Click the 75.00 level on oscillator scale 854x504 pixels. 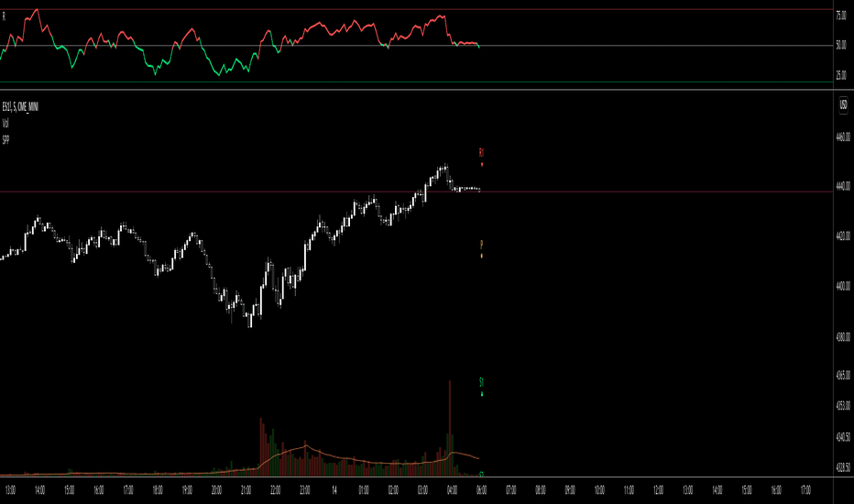[x=841, y=16]
